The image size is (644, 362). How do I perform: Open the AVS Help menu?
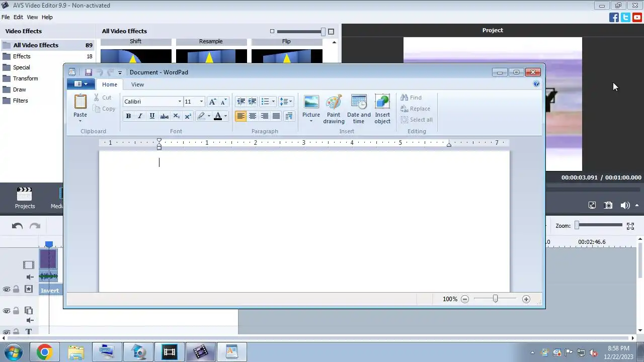pos(47,17)
